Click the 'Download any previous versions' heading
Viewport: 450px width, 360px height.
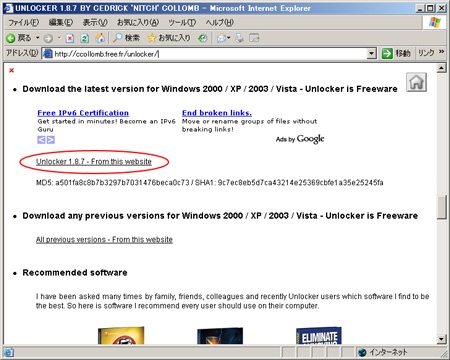(x=220, y=216)
